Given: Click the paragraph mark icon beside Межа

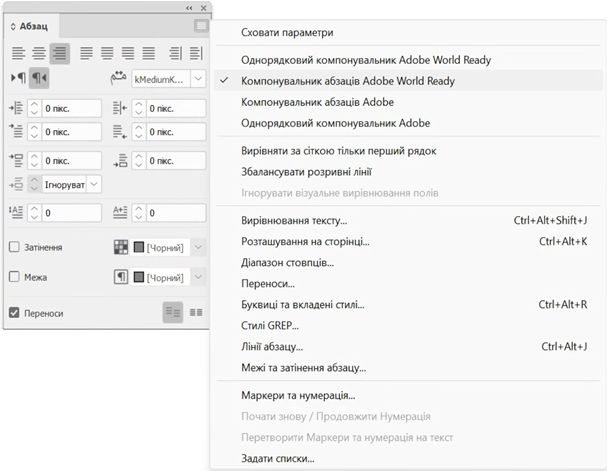Looking at the screenshot, I should click(121, 277).
